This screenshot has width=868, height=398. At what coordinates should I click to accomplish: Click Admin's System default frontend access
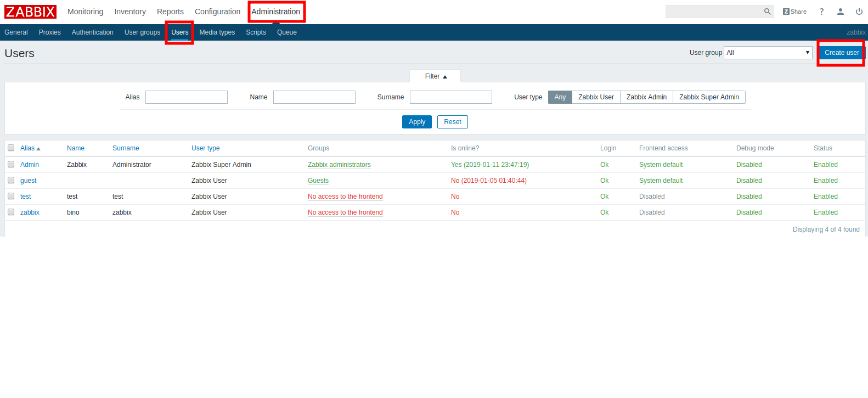click(661, 165)
